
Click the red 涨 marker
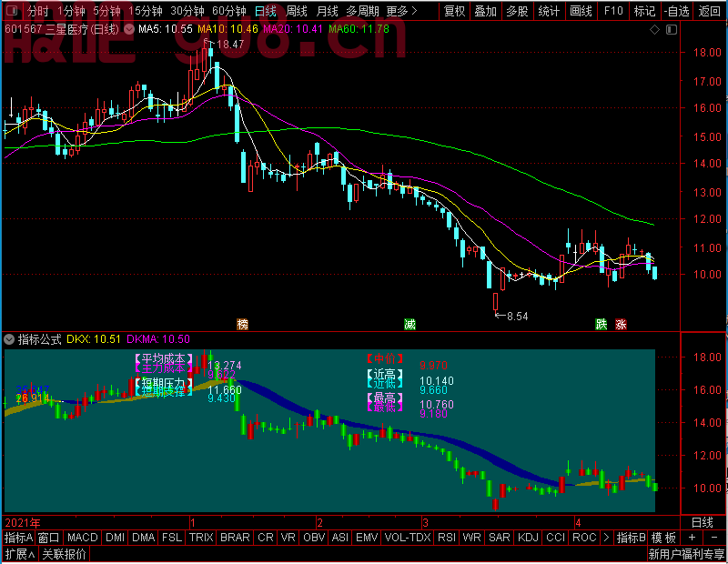coord(621,324)
